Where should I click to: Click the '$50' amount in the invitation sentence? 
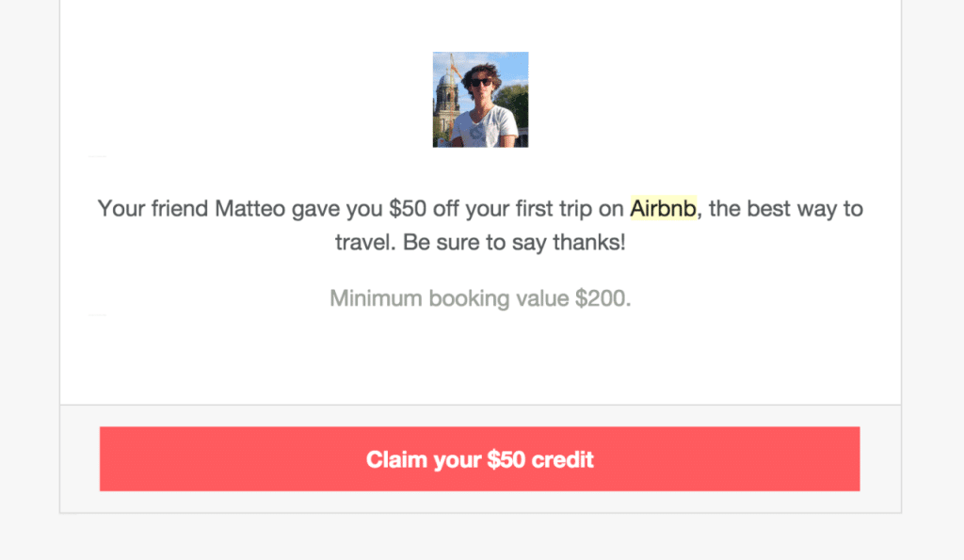pos(408,208)
